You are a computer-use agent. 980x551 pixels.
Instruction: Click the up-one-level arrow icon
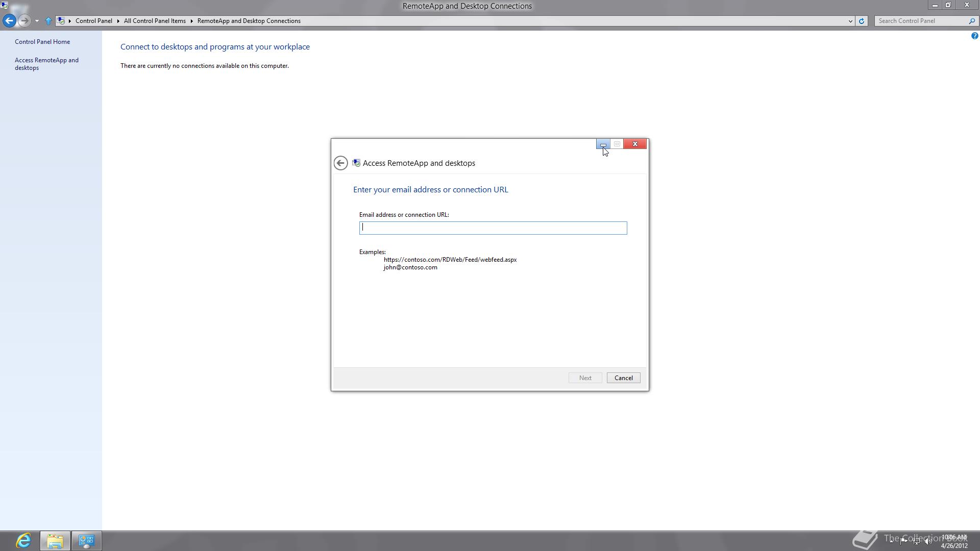pos(48,21)
